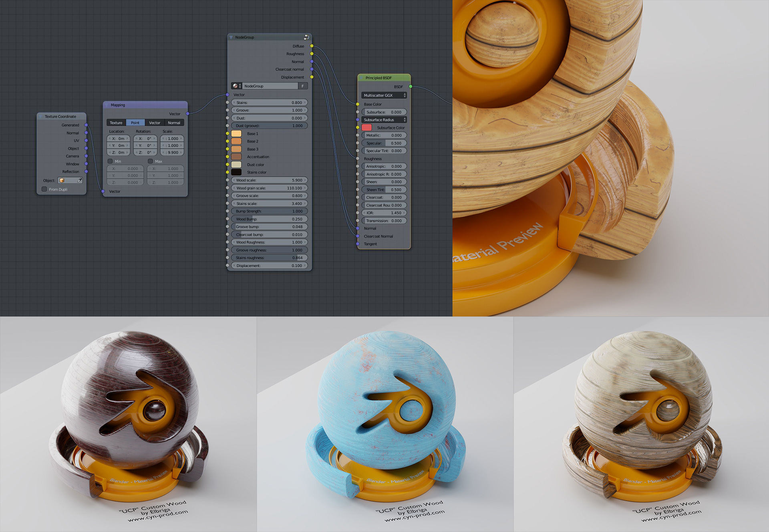Click the Displacement: field showing 0.100
Image resolution: width=769 pixels, height=532 pixels.
click(270, 266)
